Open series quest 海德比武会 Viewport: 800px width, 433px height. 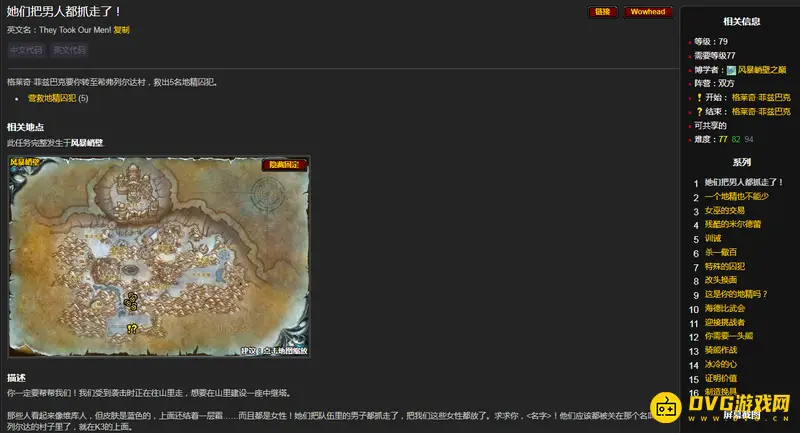coord(724,308)
